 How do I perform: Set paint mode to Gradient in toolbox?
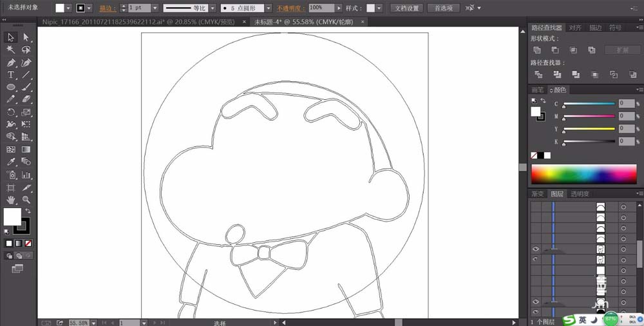pyautogui.click(x=19, y=244)
